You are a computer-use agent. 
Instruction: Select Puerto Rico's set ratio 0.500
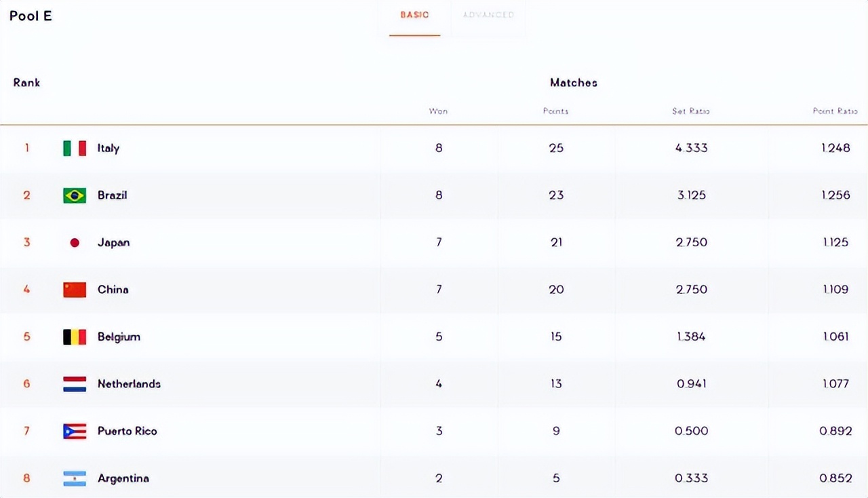(691, 431)
